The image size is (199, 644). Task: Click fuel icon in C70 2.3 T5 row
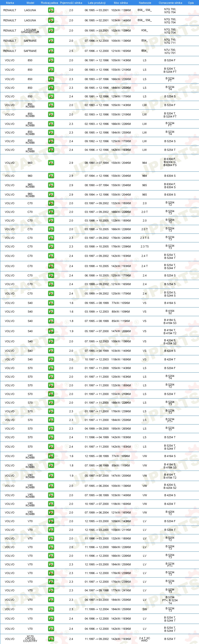tap(51, 246)
